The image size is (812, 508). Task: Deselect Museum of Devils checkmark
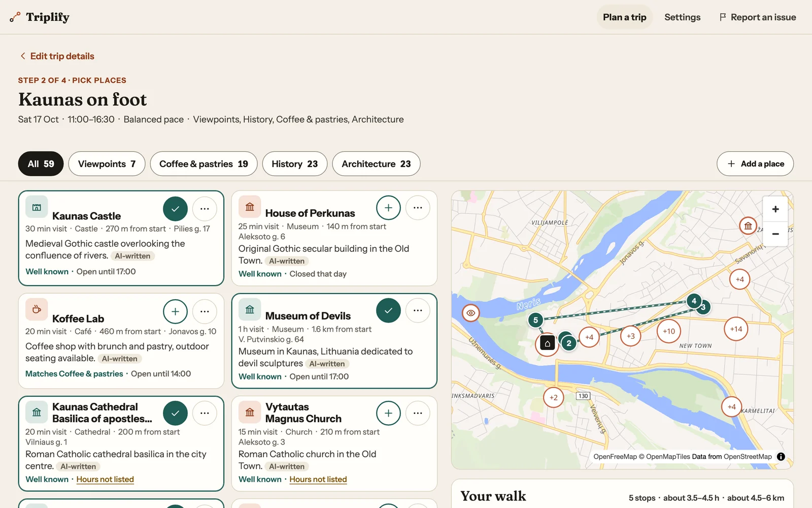click(x=388, y=310)
